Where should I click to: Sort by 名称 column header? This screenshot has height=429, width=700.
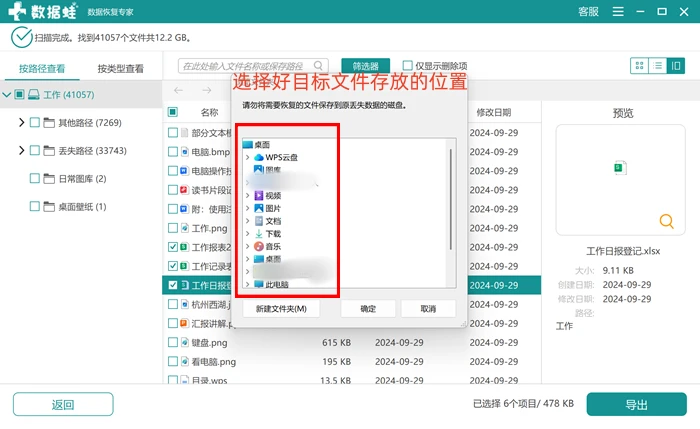[x=209, y=112]
